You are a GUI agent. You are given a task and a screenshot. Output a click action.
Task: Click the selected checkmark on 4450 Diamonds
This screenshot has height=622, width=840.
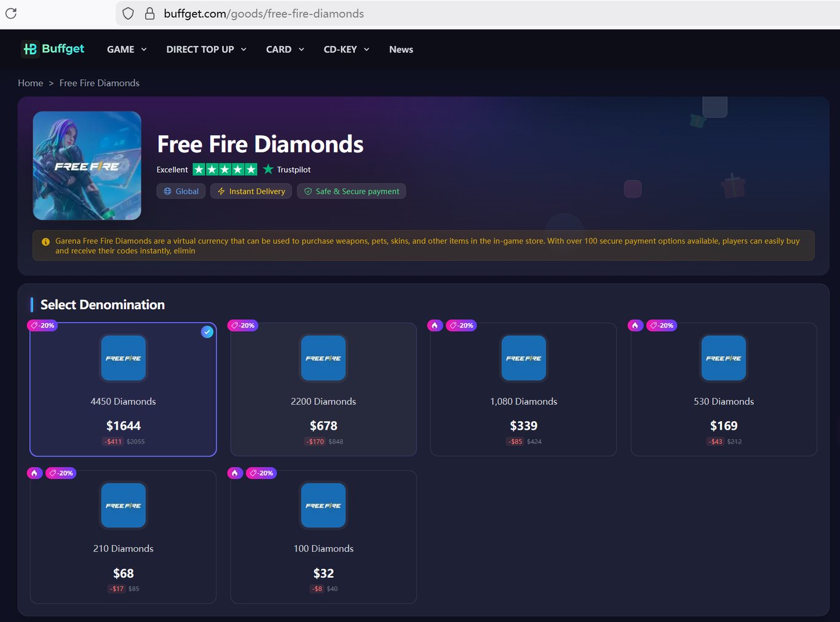pos(207,332)
